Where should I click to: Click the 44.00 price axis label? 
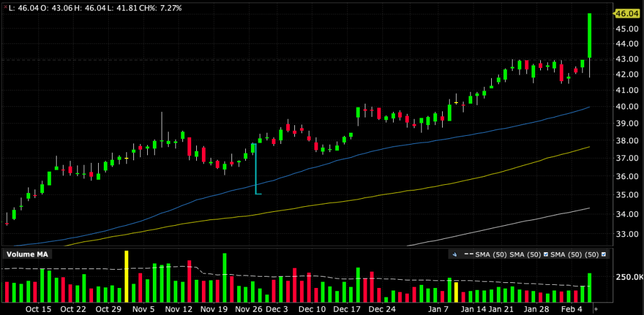(626, 44)
